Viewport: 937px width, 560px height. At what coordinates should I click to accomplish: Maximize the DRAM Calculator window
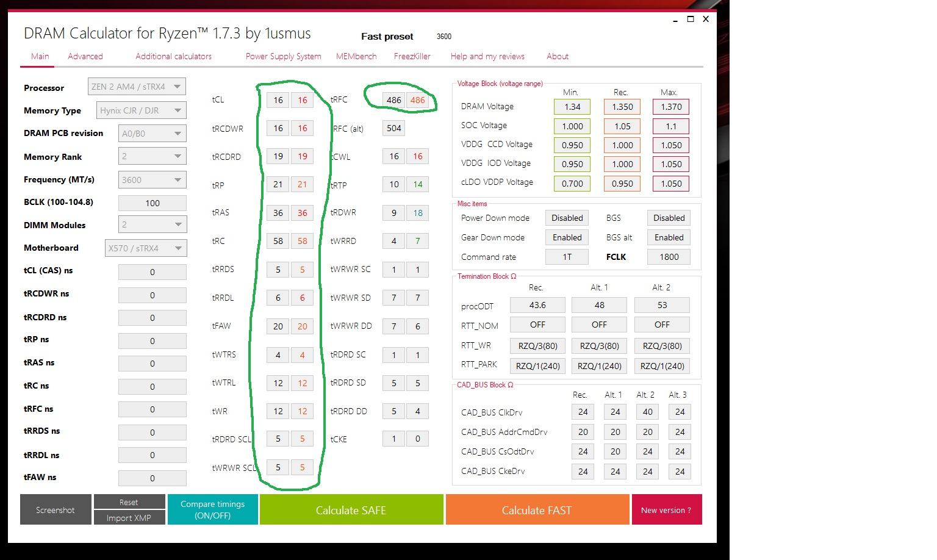pyautogui.click(x=691, y=19)
